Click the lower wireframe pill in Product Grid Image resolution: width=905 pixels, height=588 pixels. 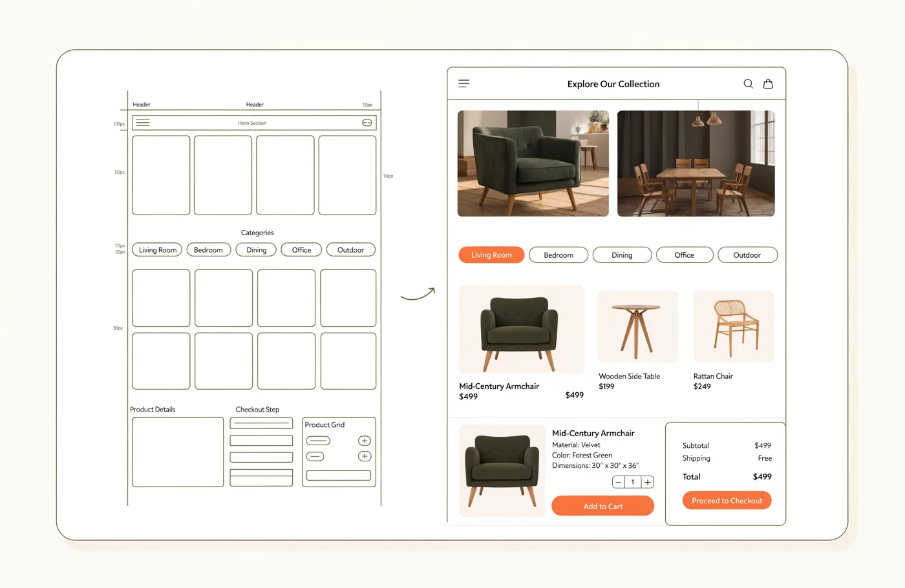coord(315,456)
